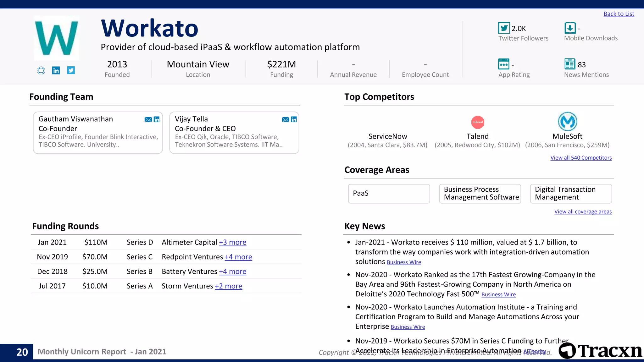This screenshot has width=644, height=362.
Task: Open Workato's LinkedIn icon under the logo
Action: coord(56,70)
